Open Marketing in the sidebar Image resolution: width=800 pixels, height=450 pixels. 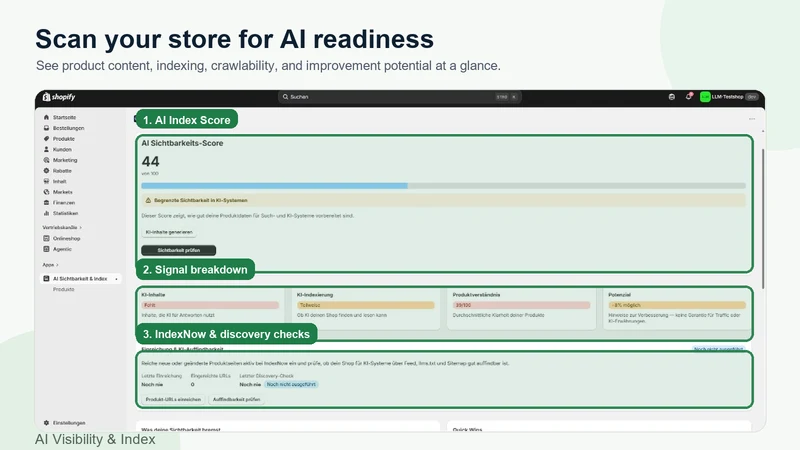pyautogui.click(x=65, y=160)
